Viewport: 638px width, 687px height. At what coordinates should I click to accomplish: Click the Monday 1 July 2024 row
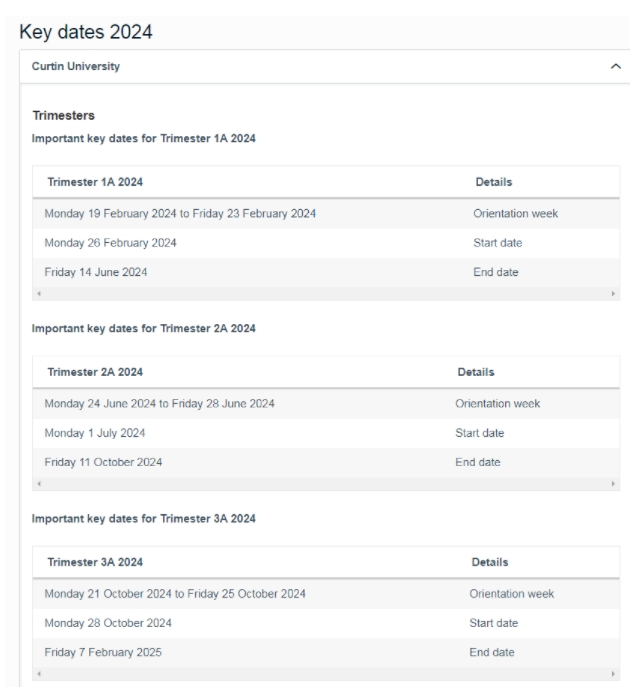[x=326, y=433]
